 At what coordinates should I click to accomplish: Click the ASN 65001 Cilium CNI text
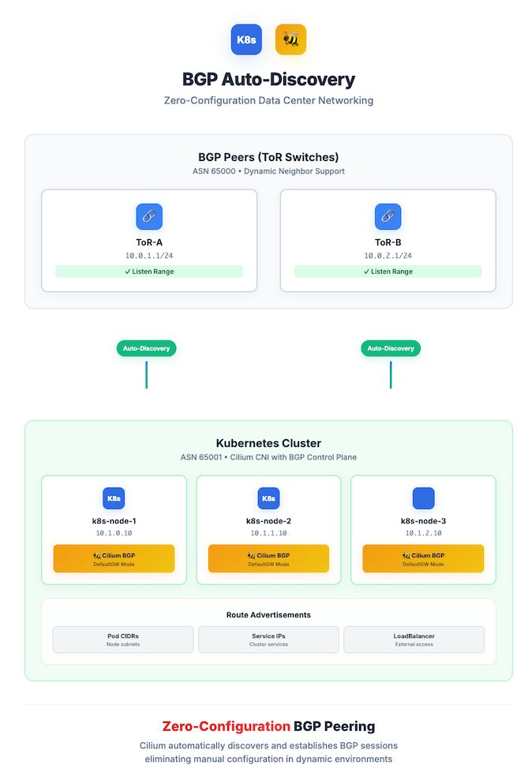pos(268,457)
